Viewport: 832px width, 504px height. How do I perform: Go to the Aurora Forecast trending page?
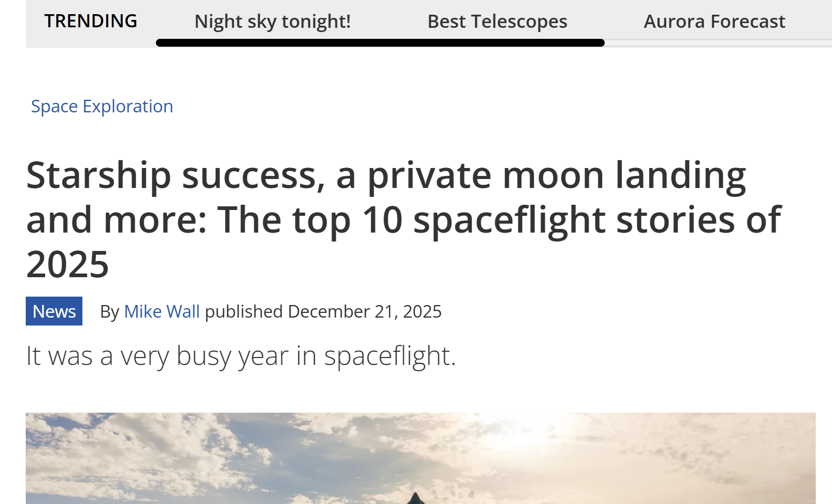pos(714,22)
